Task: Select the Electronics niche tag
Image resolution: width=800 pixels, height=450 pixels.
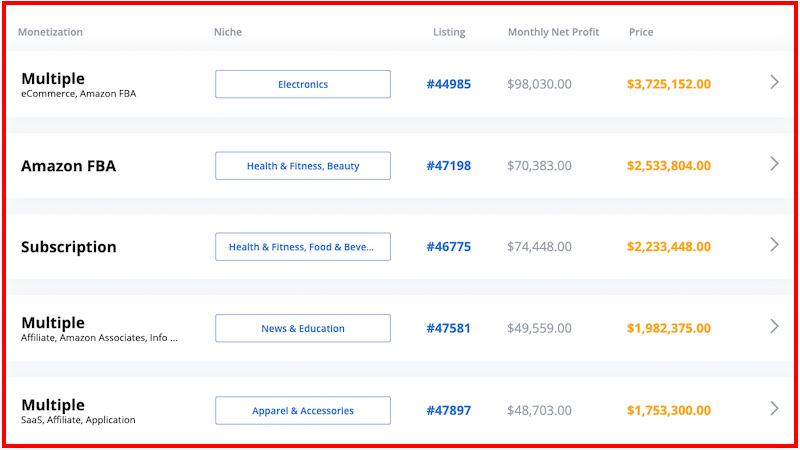Action: click(x=303, y=84)
